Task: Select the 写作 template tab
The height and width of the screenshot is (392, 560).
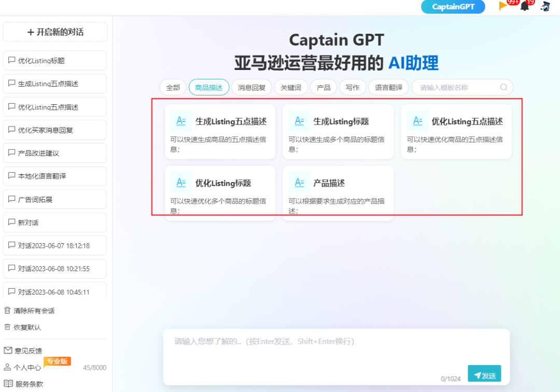Action: [x=353, y=88]
